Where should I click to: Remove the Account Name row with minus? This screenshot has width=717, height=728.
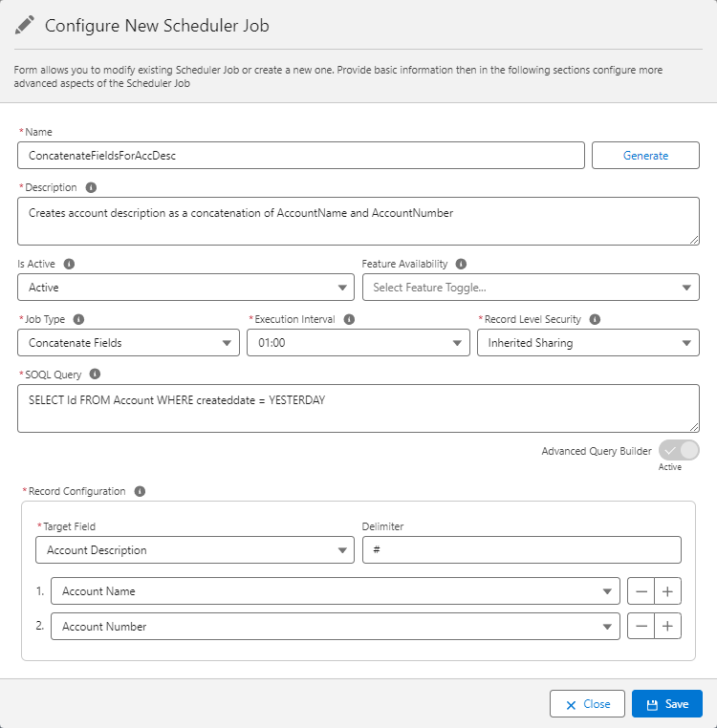641,591
